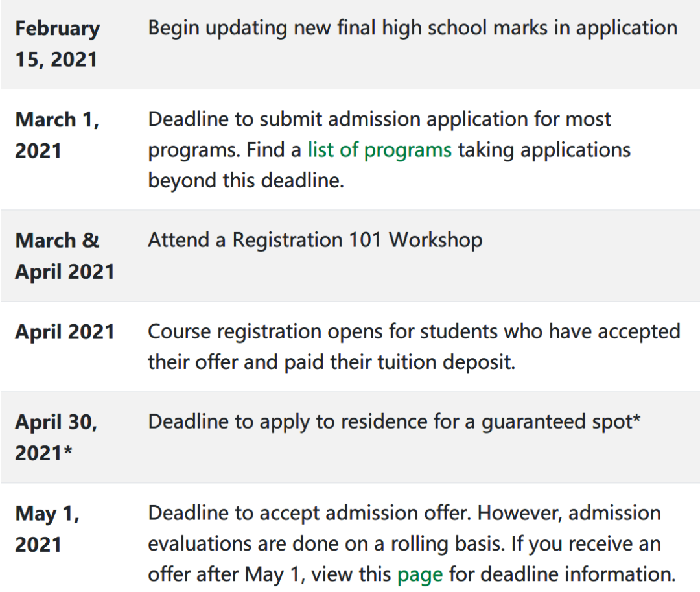Open the green 'page' deadline link
This screenshot has width=700, height=592.
coord(420,574)
